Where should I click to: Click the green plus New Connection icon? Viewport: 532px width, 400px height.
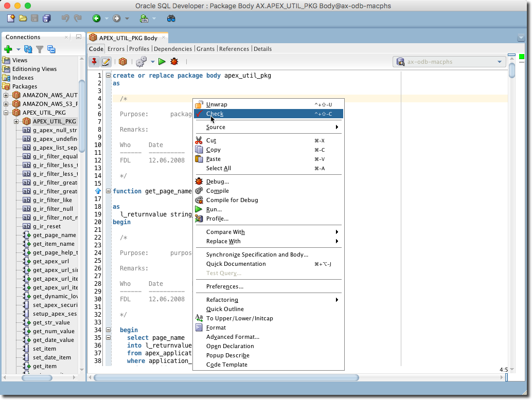click(x=8, y=49)
